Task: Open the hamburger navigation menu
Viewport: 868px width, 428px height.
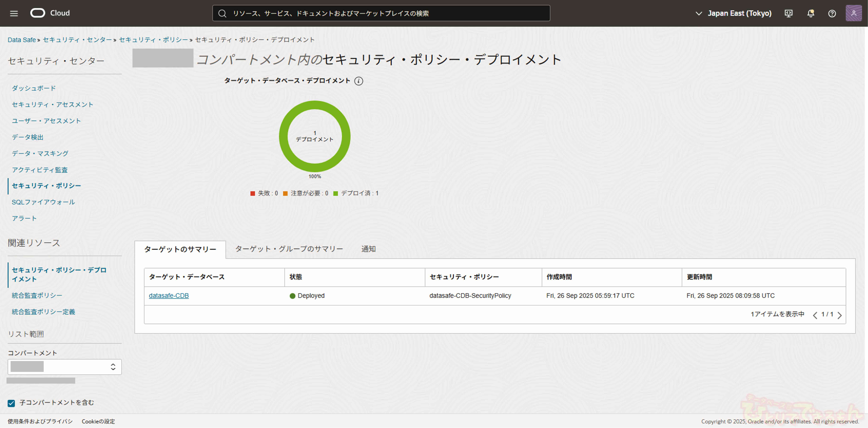Action: [x=14, y=13]
